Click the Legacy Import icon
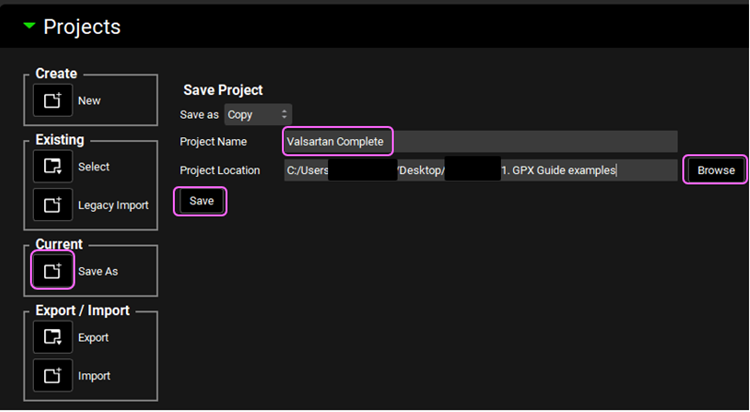Image resolution: width=750 pixels, height=412 pixels. click(53, 205)
